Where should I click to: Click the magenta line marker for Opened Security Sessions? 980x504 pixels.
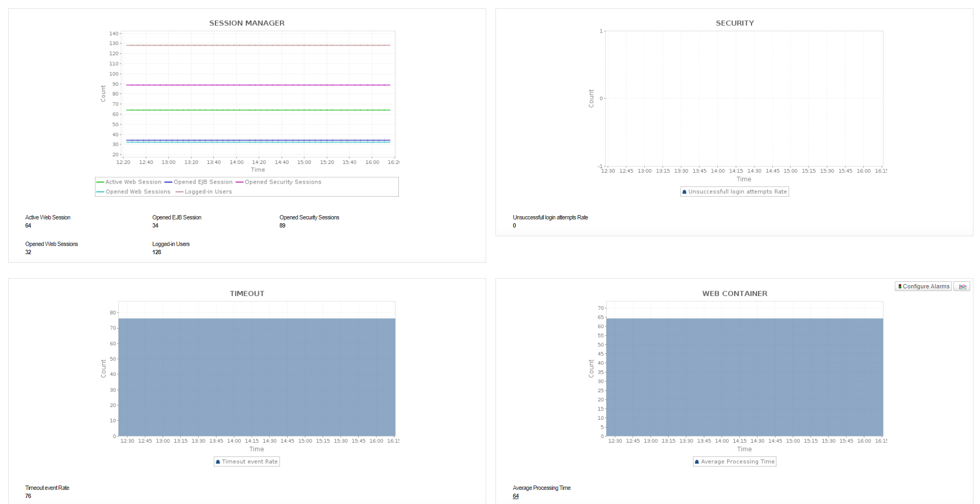pyautogui.click(x=239, y=182)
